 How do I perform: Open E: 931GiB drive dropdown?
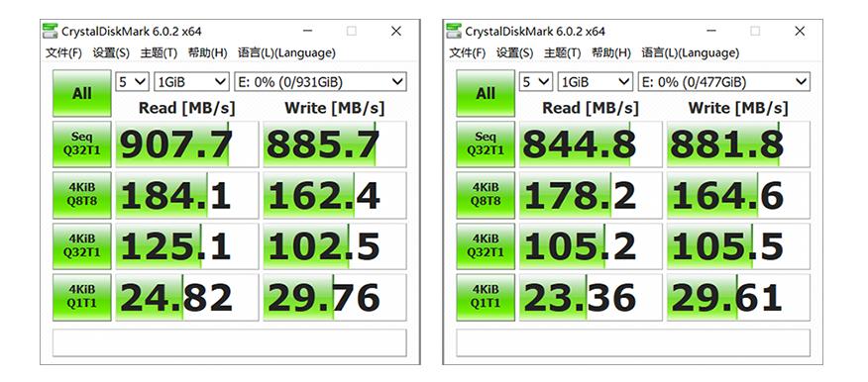pos(320,82)
